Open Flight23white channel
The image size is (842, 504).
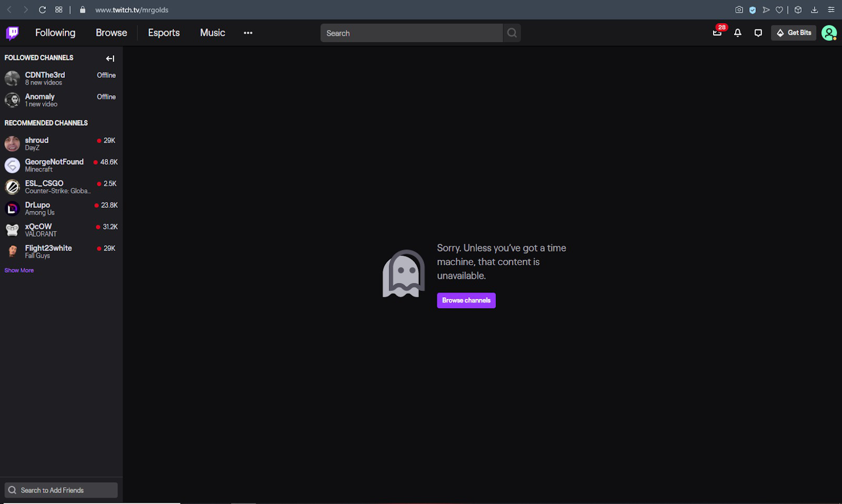pos(61,251)
